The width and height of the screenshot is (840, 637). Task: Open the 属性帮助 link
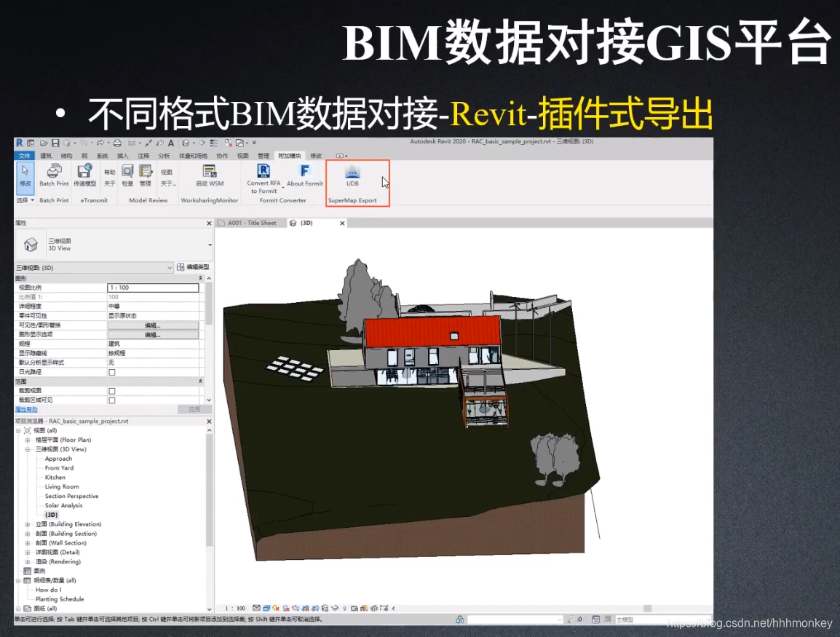tap(26, 409)
